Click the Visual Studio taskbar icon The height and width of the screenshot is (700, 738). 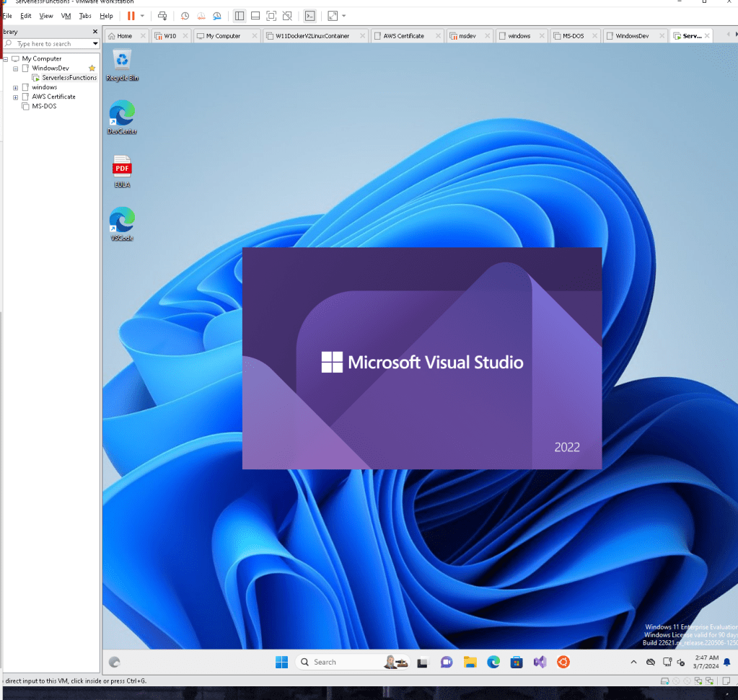tap(540, 663)
